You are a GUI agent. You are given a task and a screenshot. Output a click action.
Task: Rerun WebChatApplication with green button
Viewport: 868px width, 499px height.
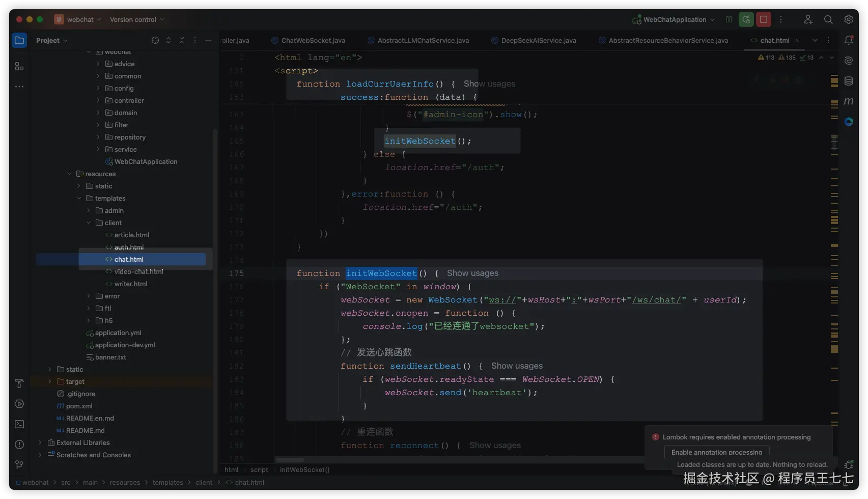click(746, 20)
